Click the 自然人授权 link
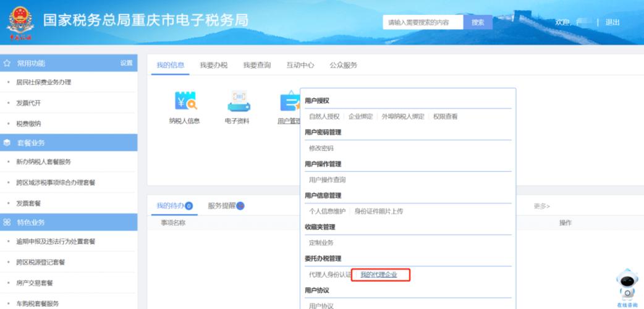644x309 pixels. pos(324,117)
